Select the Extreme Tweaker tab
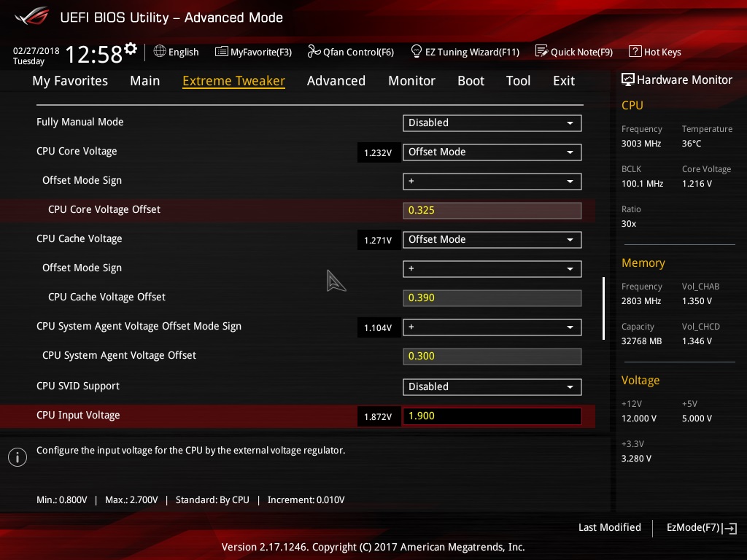747x560 pixels. [x=234, y=81]
